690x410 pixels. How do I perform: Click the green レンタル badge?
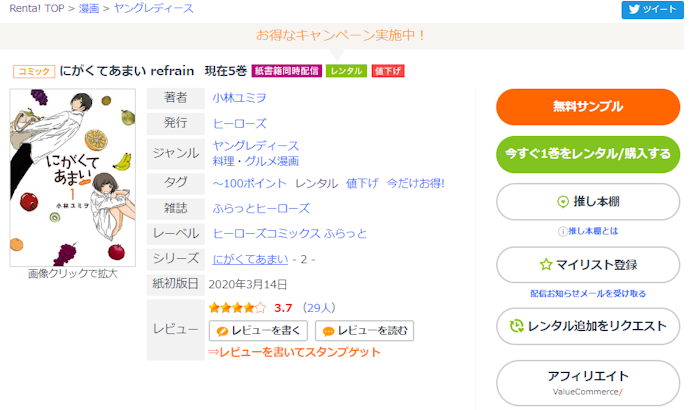pyautogui.click(x=346, y=71)
